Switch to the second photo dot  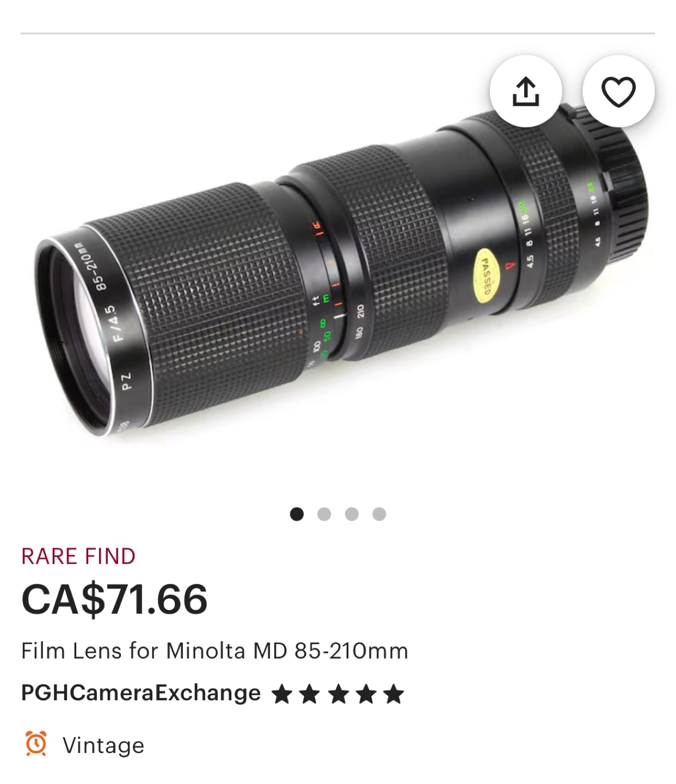[x=324, y=514]
